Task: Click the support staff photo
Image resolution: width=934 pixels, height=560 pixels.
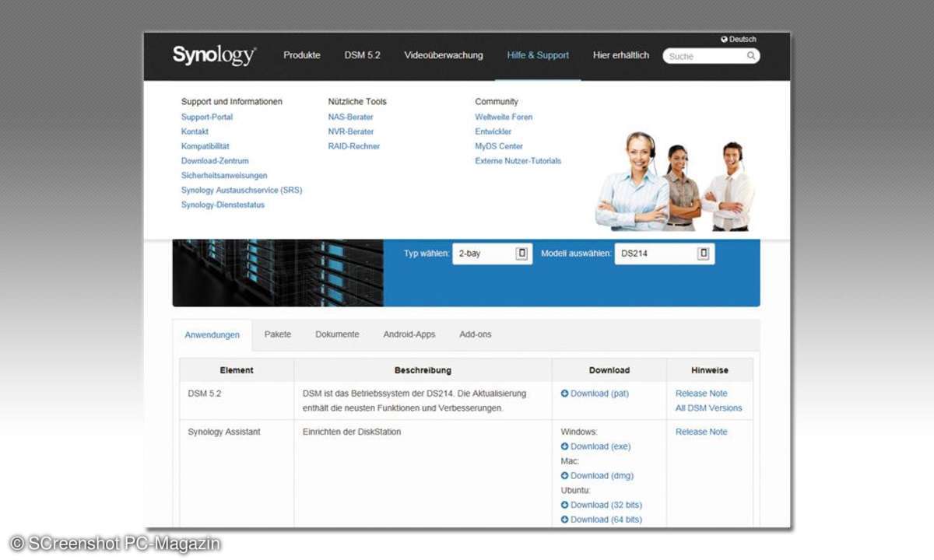Action: click(x=674, y=180)
